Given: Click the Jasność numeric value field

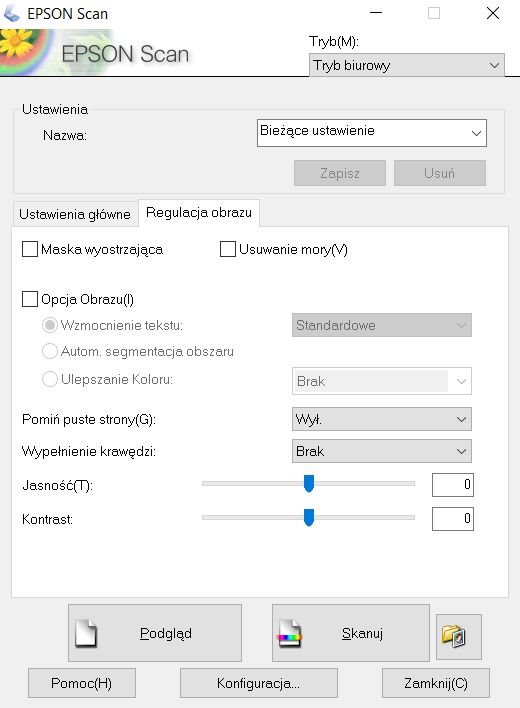Looking at the screenshot, I should (453, 485).
